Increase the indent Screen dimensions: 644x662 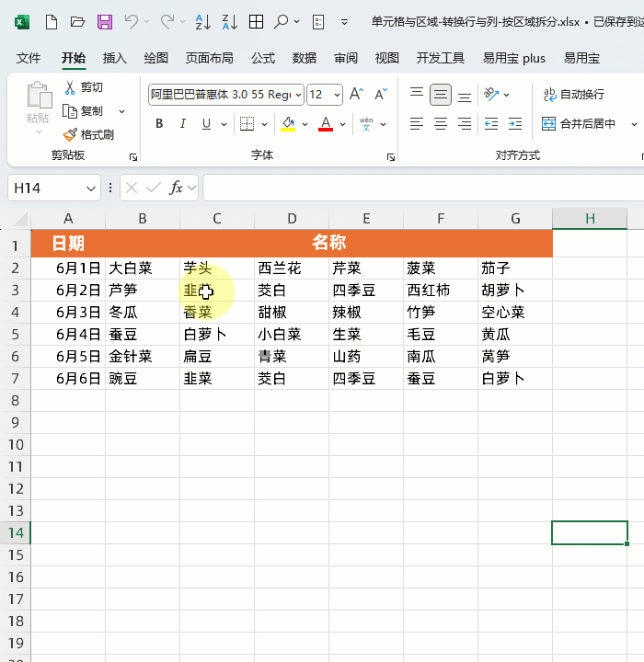click(515, 124)
